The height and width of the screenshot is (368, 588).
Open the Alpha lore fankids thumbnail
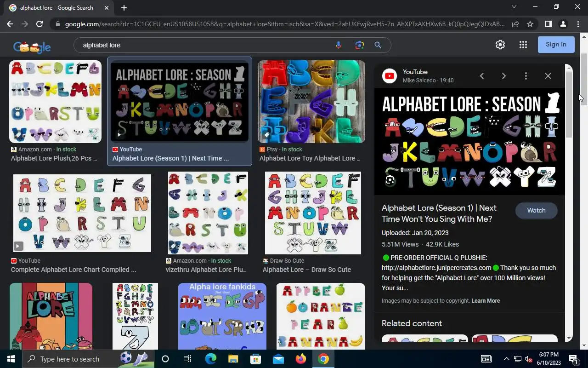click(x=222, y=316)
